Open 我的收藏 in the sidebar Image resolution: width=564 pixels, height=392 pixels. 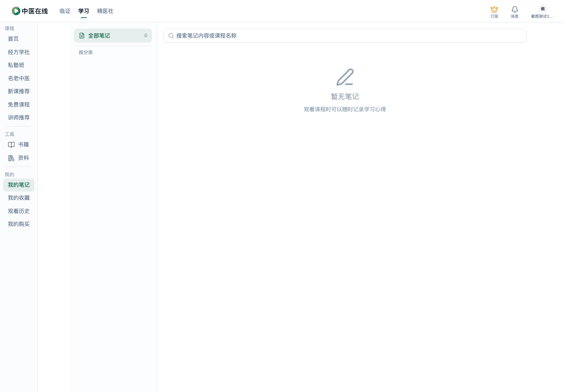(19, 198)
